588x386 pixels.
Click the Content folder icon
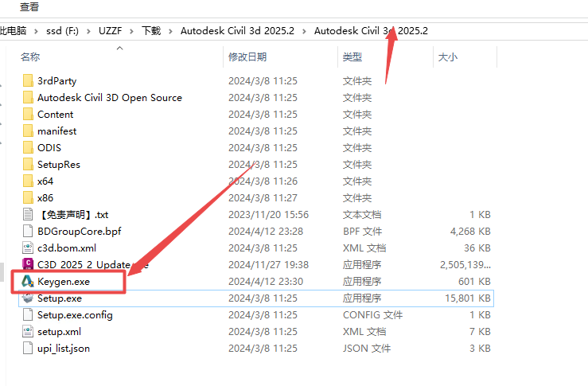[x=28, y=115]
